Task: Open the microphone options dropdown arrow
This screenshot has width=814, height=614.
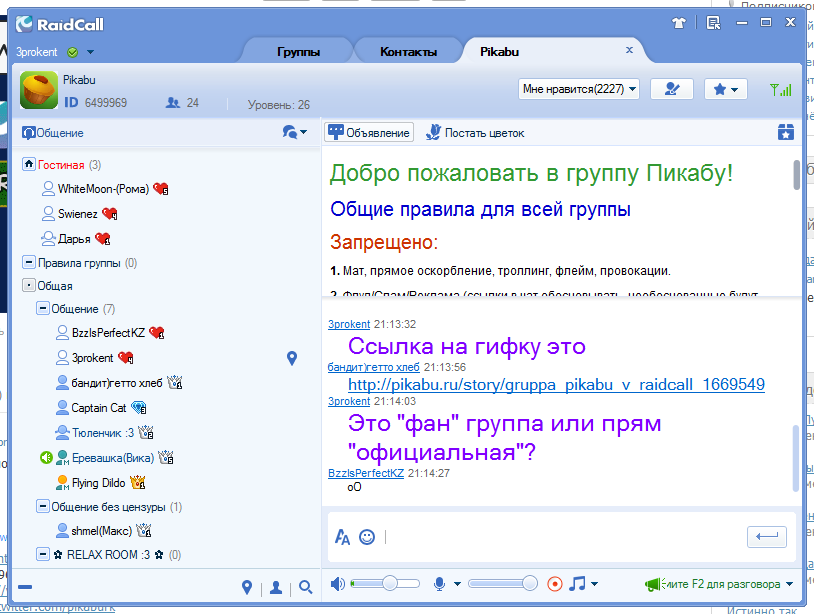Action: click(457, 584)
